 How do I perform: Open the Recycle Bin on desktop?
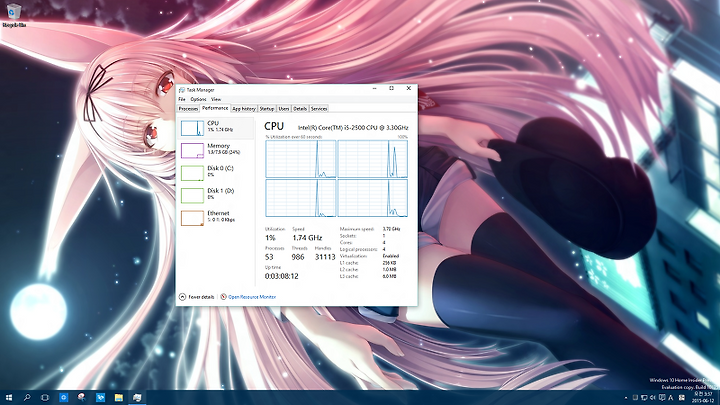(14, 14)
